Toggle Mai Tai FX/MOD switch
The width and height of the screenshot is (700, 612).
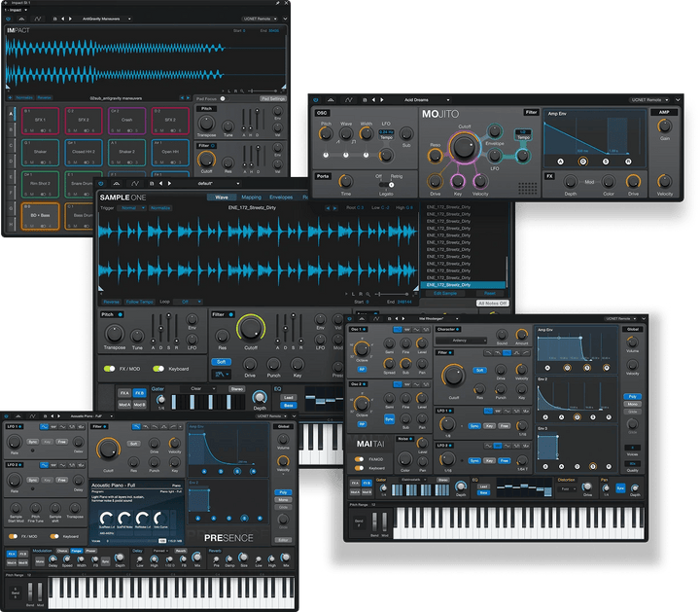359,459
